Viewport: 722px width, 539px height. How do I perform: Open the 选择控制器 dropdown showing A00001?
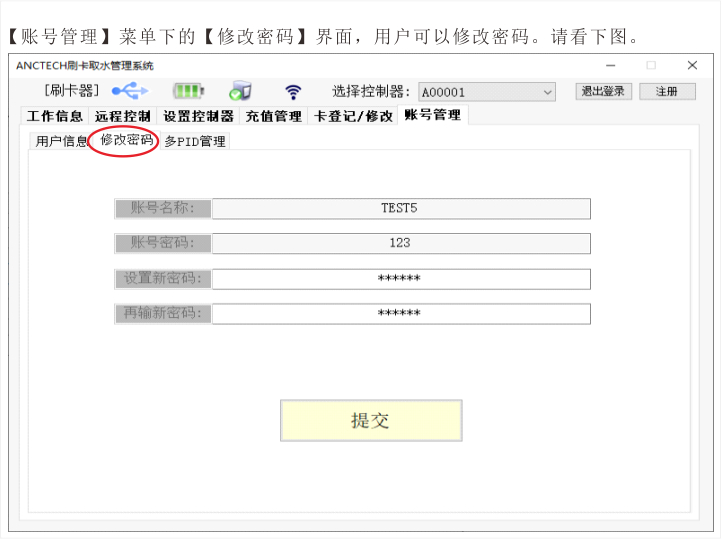point(487,92)
